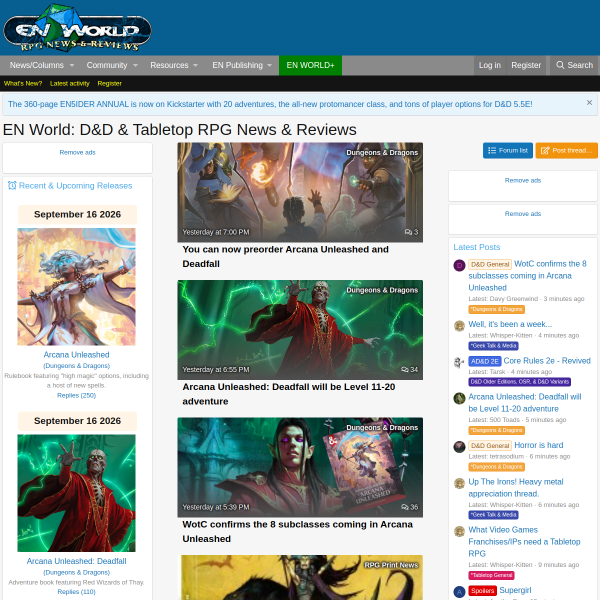Open Replies (110) under Deadfall
This screenshot has width=600, height=600.
[77, 592]
